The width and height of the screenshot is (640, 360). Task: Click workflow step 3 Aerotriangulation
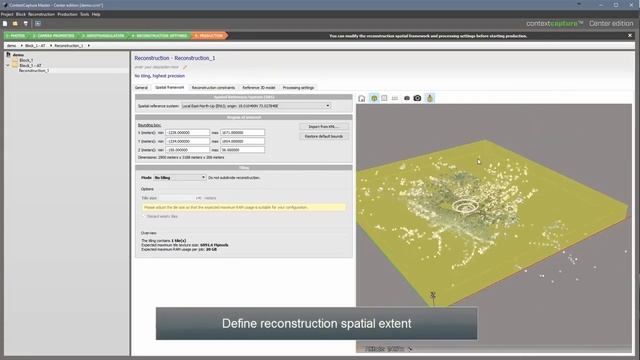[x=104, y=36]
